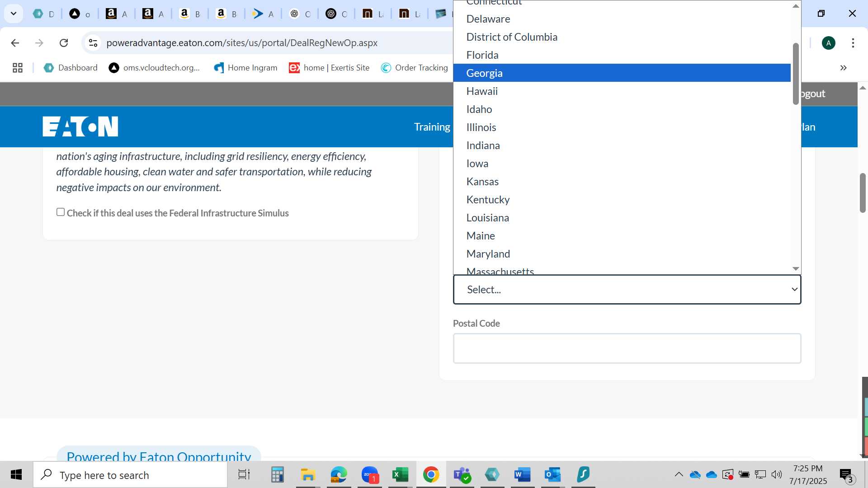Pick Kentucky from the state list

[622, 200]
